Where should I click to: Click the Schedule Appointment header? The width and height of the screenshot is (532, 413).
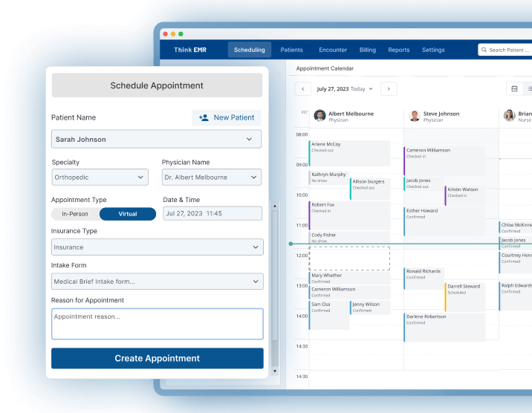[157, 85]
